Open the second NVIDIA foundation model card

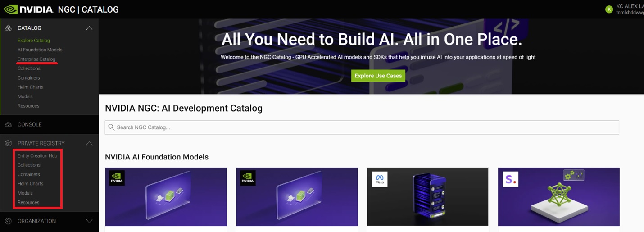click(297, 197)
